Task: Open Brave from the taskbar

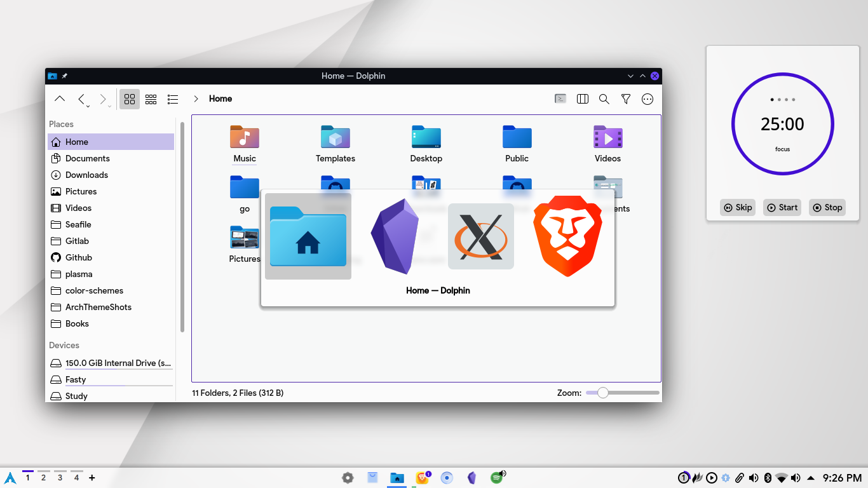Action: (422, 478)
